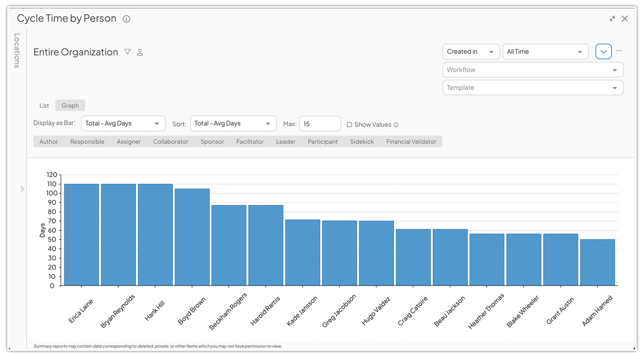This screenshot has width=644, height=353.
Task: Expand the Locations sidebar panel
Action: click(x=22, y=189)
